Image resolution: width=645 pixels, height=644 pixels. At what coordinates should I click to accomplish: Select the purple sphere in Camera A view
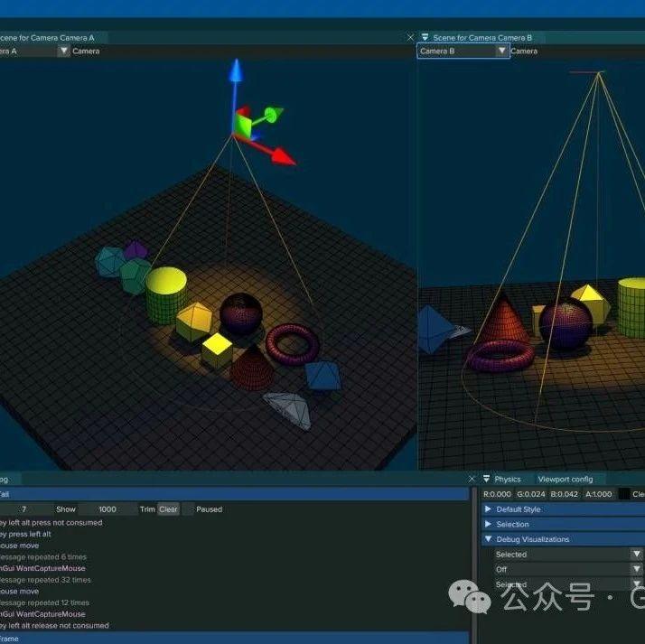click(241, 313)
